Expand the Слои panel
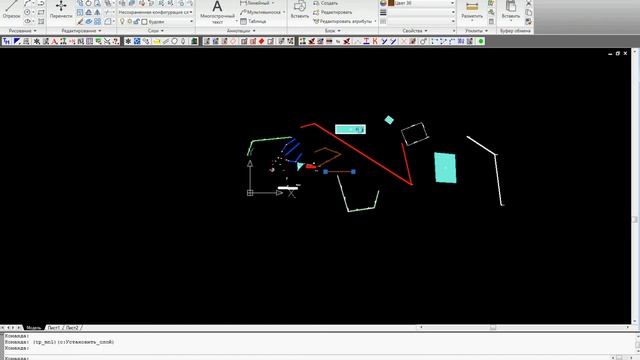The image size is (640, 360). 156,31
